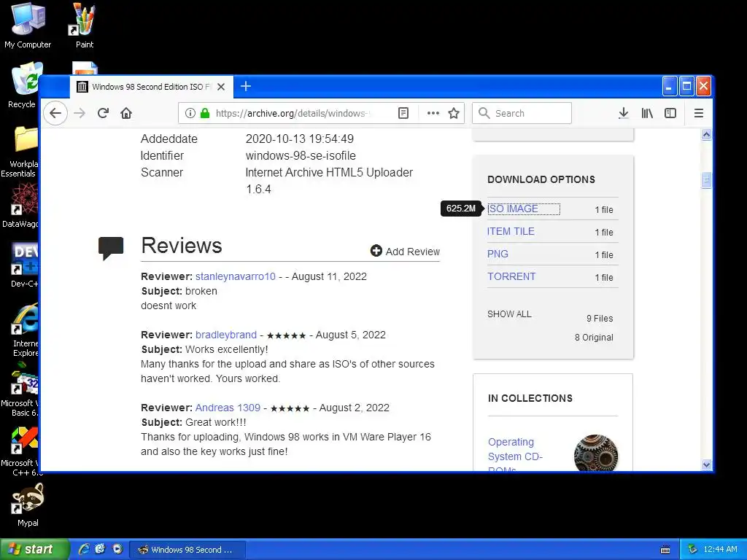Viewport: 747px width, 560px height.
Task: Click SHOW ALL download files
Action: tap(509, 314)
